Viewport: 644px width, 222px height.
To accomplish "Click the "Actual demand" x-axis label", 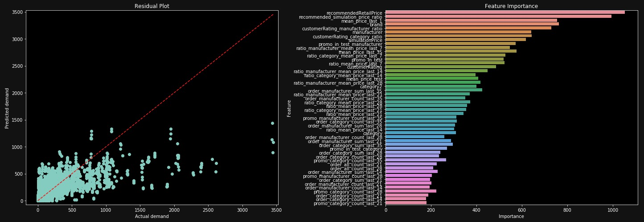I will 152,216.
